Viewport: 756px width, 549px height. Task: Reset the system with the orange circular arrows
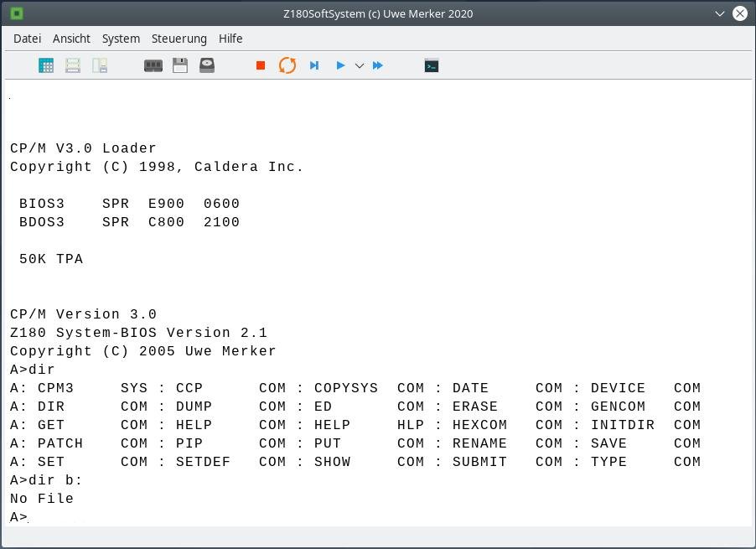point(287,65)
